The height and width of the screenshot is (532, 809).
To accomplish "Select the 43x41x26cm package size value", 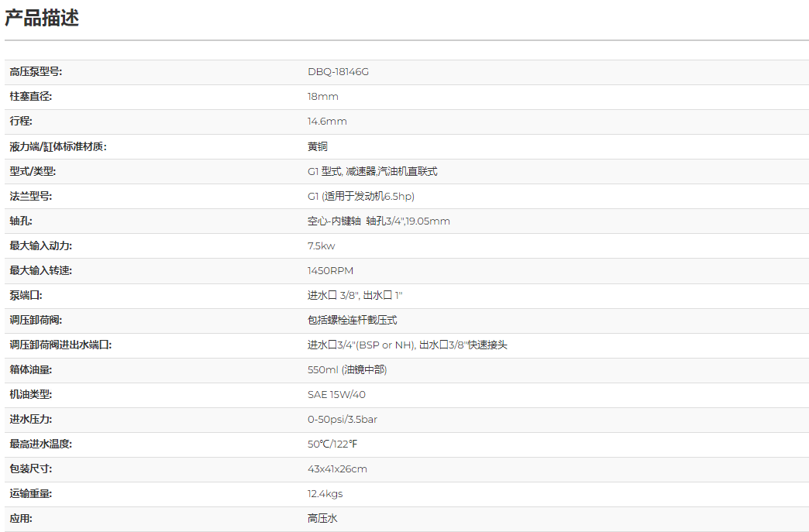I will pos(337,469).
